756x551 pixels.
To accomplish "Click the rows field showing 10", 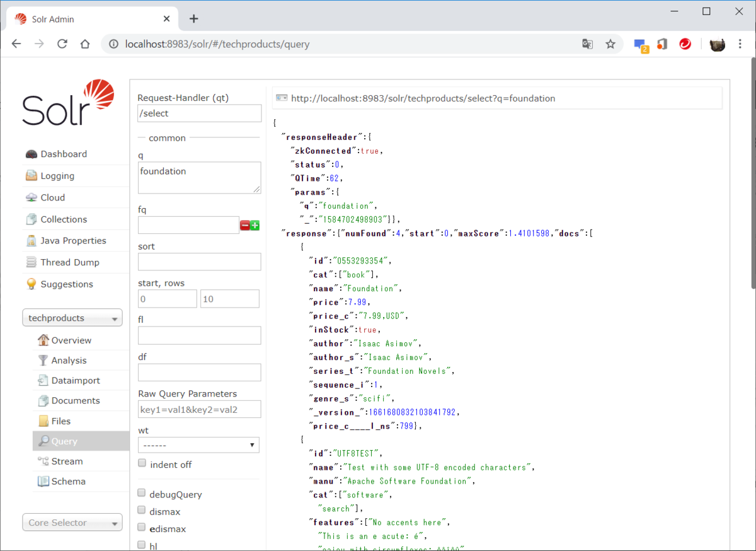I will click(x=230, y=299).
